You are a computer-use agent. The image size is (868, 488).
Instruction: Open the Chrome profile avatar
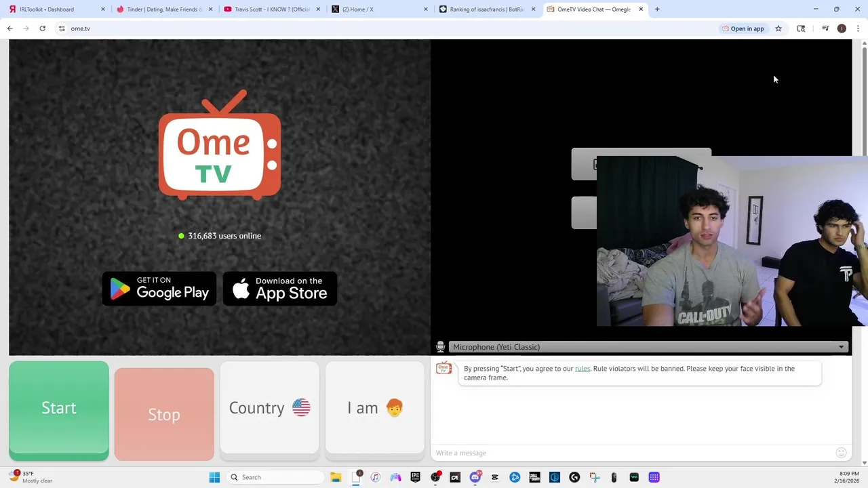tap(842, 28)
